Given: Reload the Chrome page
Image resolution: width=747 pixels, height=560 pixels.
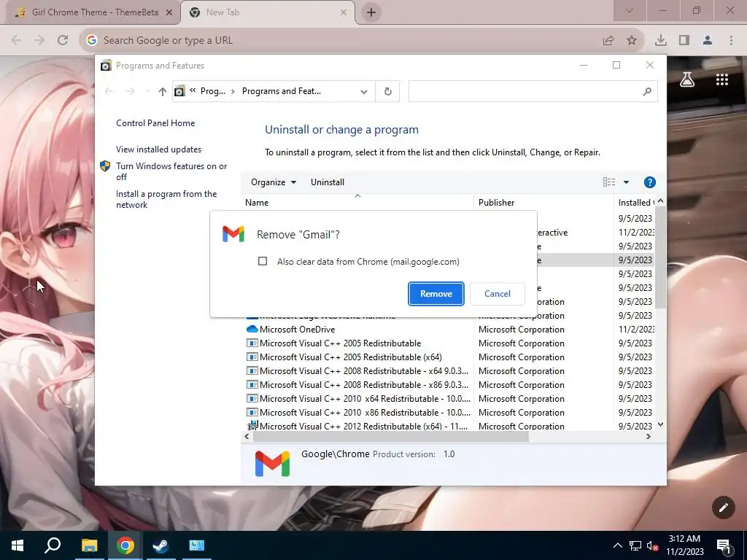Looking at the screenshot, I should 63,40.
